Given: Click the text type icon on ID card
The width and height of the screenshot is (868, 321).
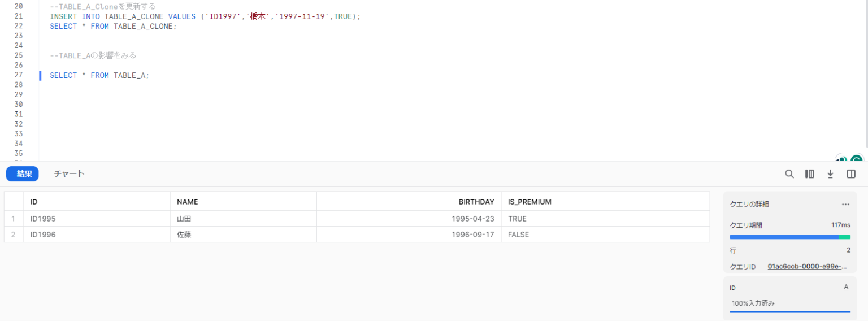Looking at the screenshot, I should (846, 287).
